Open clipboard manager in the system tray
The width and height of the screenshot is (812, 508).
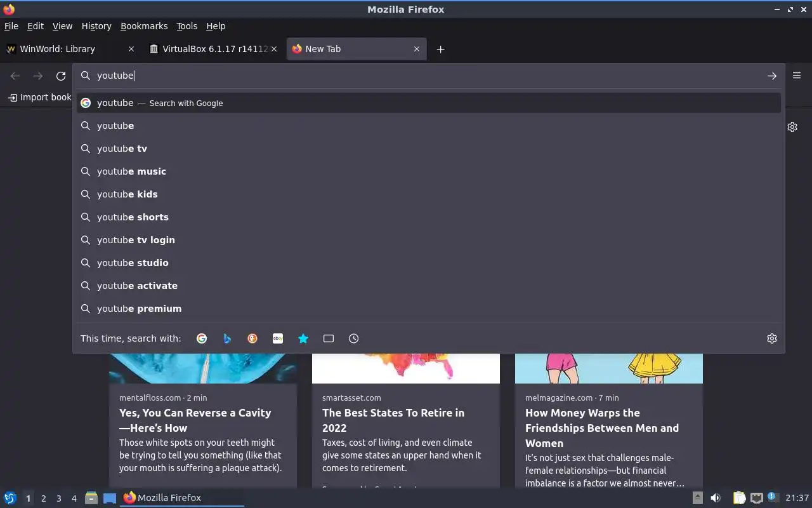739,498
